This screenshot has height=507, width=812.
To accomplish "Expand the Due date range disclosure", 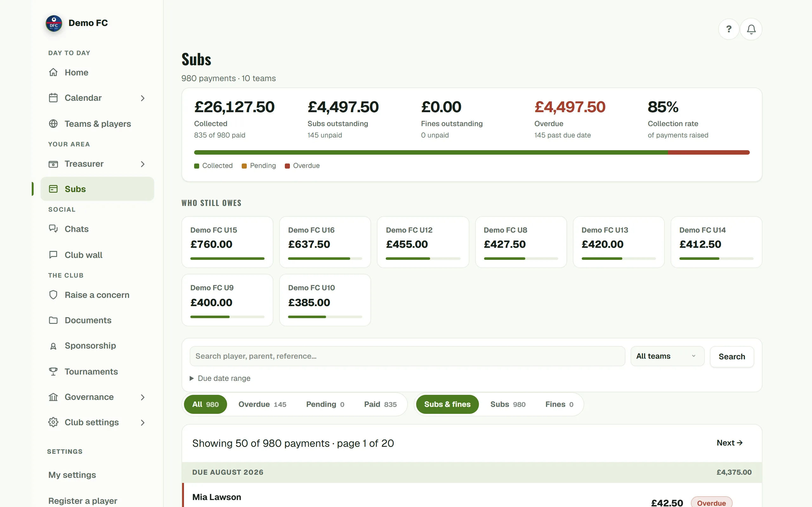I will point(220,378).
